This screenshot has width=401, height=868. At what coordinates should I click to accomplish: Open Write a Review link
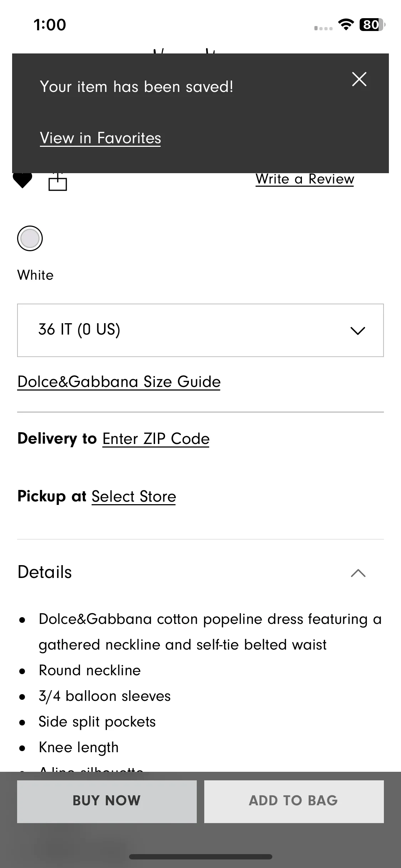click(x=305, y=179)
